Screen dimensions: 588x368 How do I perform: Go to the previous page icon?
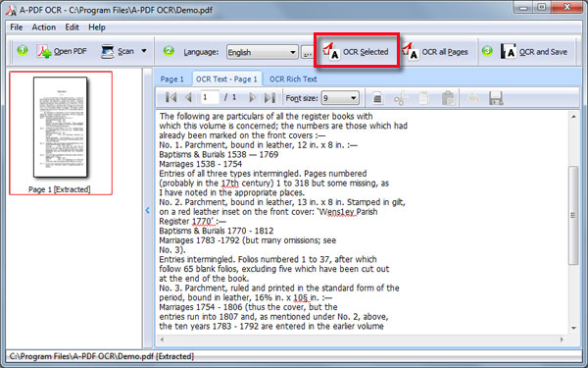click(x=188, y=97)
